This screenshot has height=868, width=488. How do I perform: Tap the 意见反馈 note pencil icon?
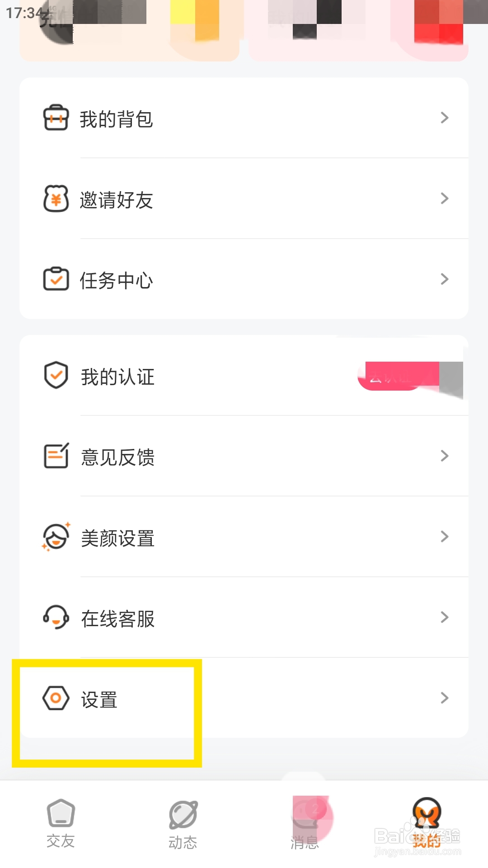coord(56,456)
